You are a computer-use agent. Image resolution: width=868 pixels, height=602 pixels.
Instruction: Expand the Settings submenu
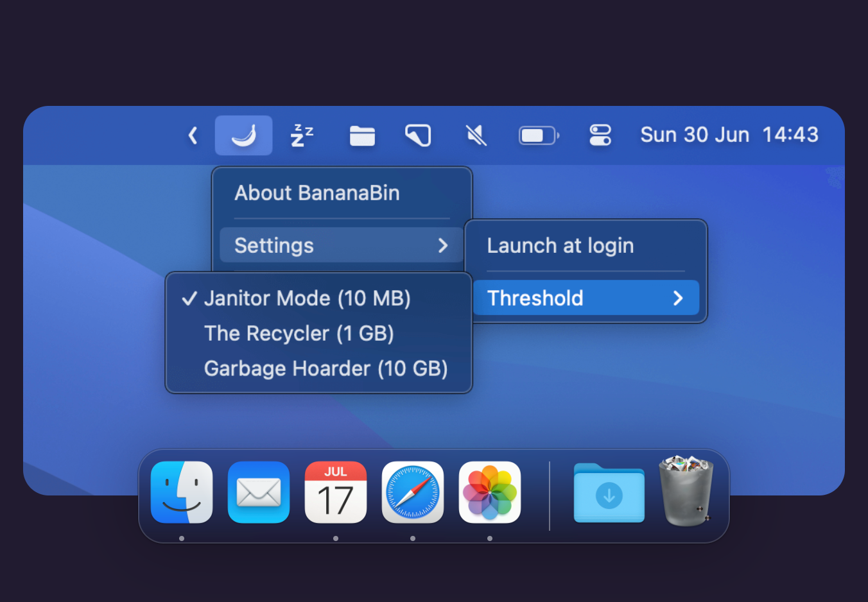click(341, 246)
